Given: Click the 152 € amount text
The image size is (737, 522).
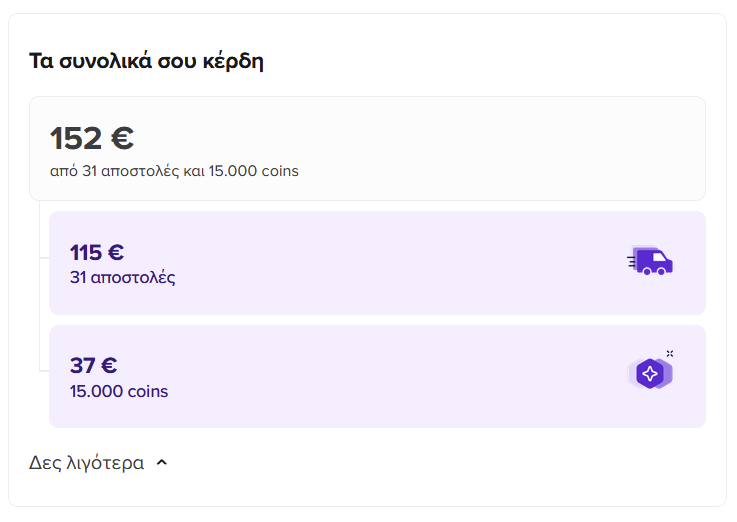Looking at the screenshot, I should pyautogui.click(x=92, y=138).
